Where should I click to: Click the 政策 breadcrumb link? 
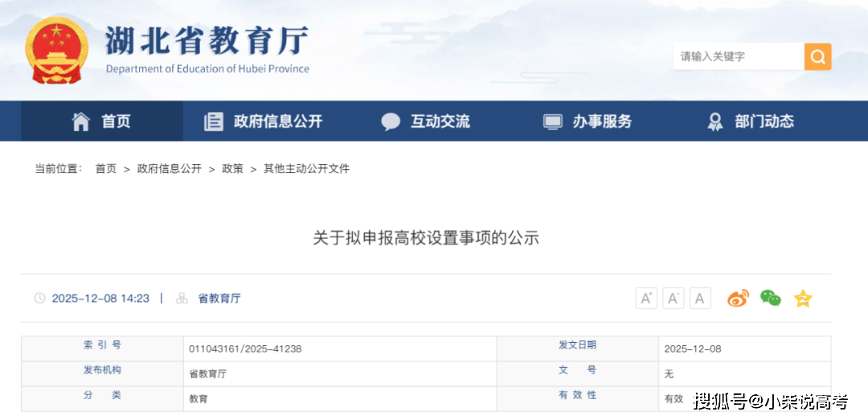pyautogui.click(x=232, y=169)
